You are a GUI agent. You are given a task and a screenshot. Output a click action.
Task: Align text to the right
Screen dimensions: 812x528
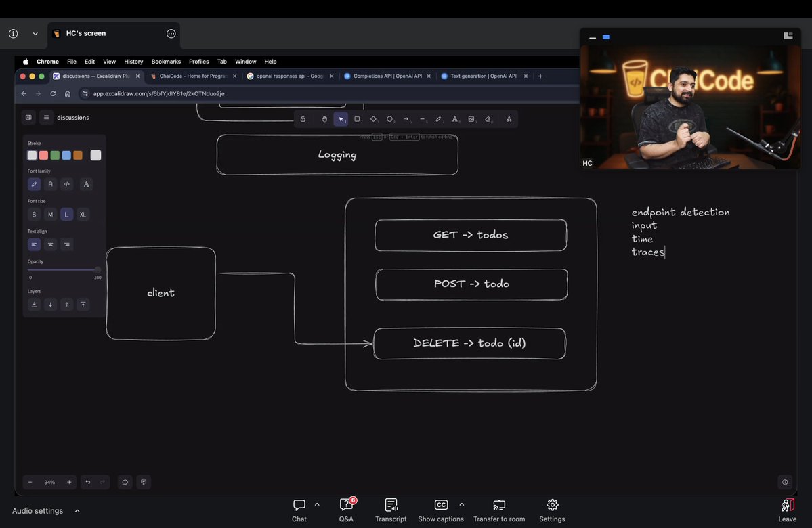tap(67, 244)
